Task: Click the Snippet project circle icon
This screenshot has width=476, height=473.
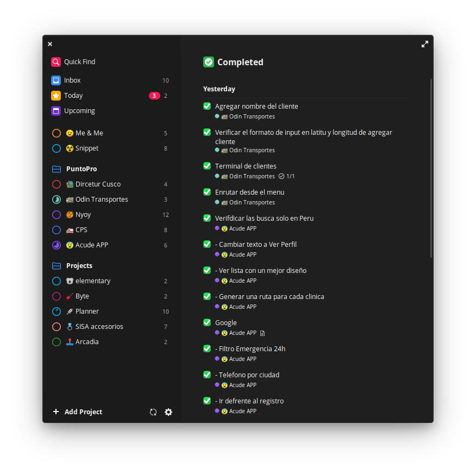Action: (x=57, y=148)
